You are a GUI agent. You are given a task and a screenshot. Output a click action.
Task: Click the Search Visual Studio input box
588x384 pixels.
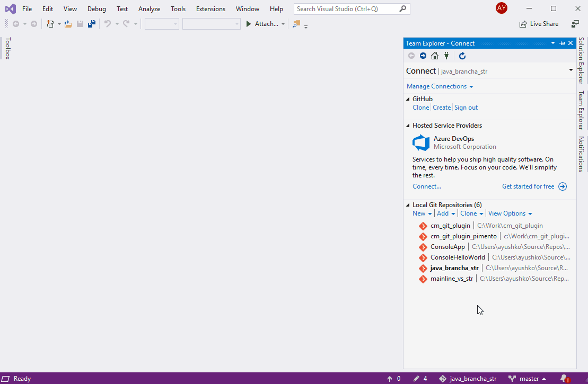pyautogui.click(x=346, y=9)
